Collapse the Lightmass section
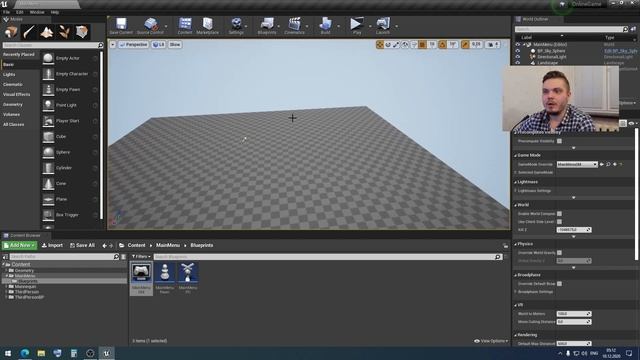The height and width of the screenshot is (360, 640). coord(516,182)
